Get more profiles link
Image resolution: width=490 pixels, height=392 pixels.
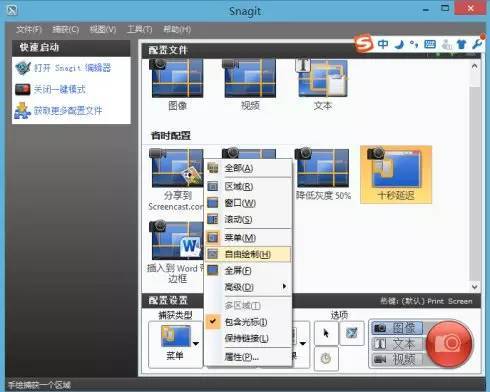click(68, 110)
